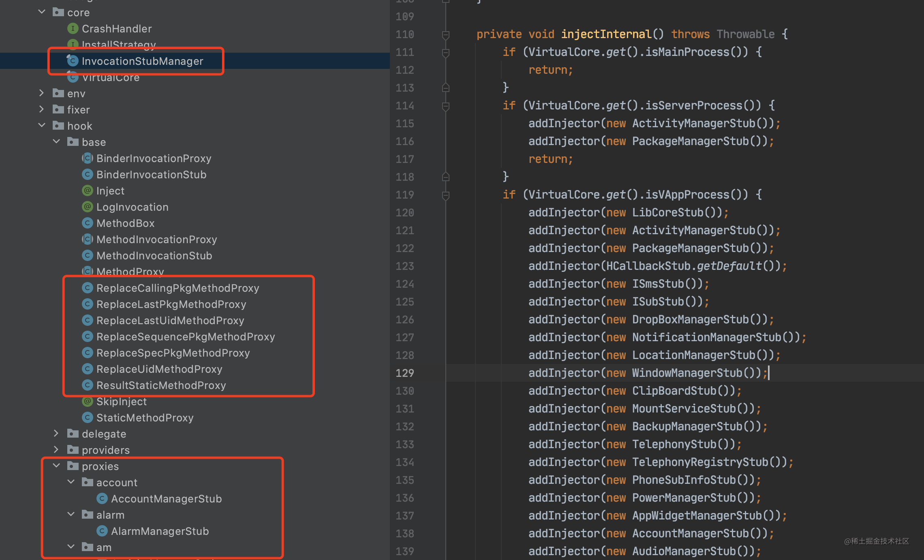Screen dimensions: 924x560
Task: Click line number 129 in gutter
Action: click(404, 373)
